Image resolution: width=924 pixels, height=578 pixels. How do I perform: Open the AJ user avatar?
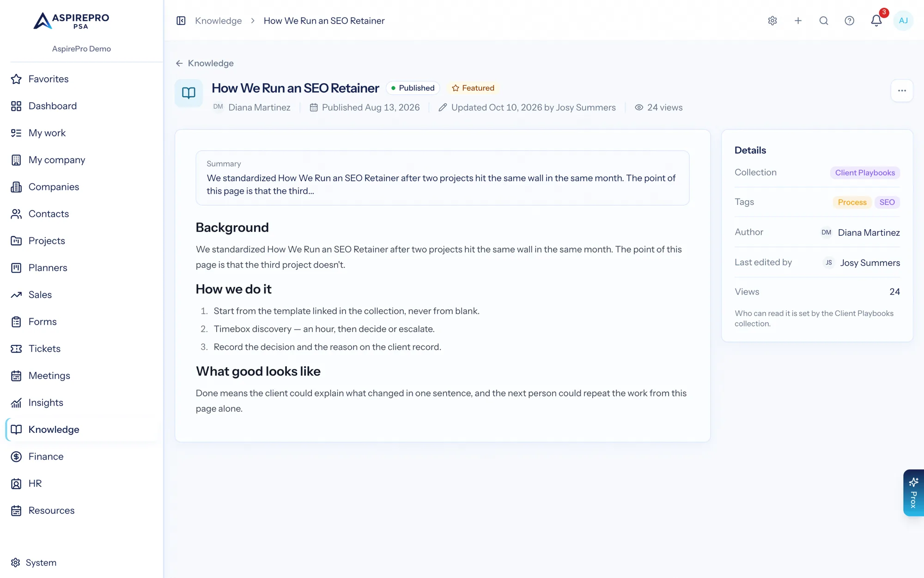click(x=903, y=21)
